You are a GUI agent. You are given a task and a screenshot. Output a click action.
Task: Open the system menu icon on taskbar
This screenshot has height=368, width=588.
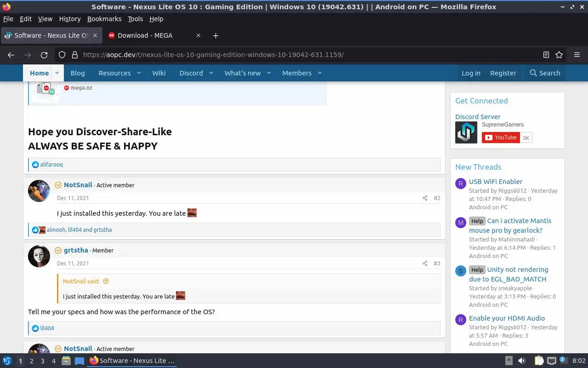click(7, 361)
